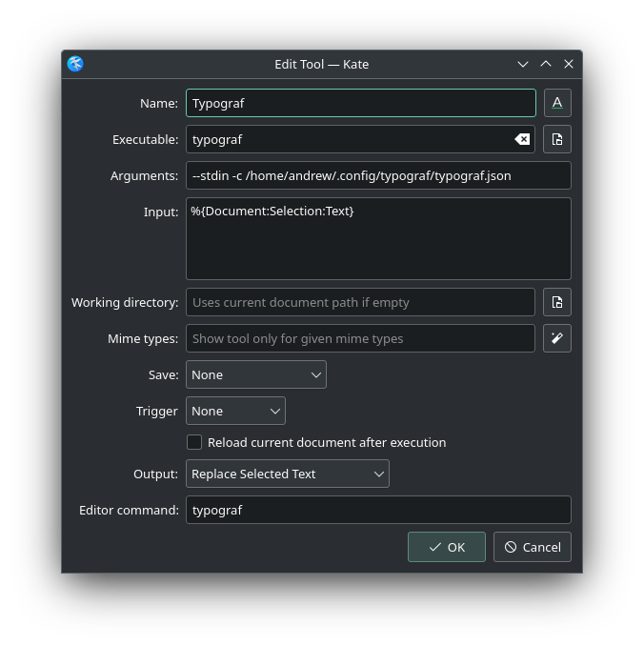
Task: Confirm with the OK button
Action: coord(446,547)
